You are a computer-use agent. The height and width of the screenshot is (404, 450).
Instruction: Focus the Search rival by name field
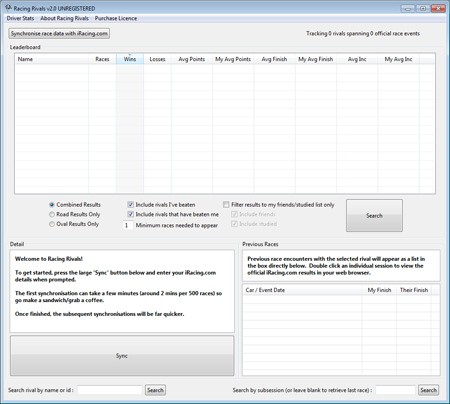tap(110, 390)
